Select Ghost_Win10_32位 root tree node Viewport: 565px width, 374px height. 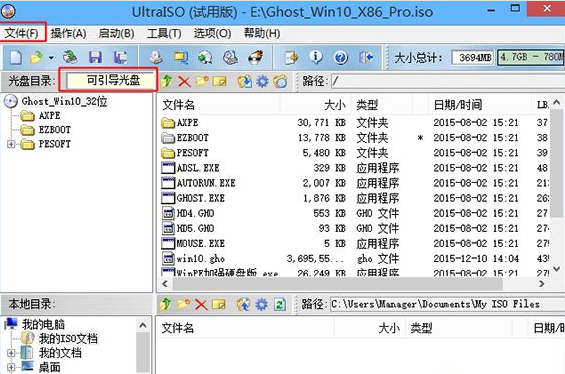tap(64, 101)
